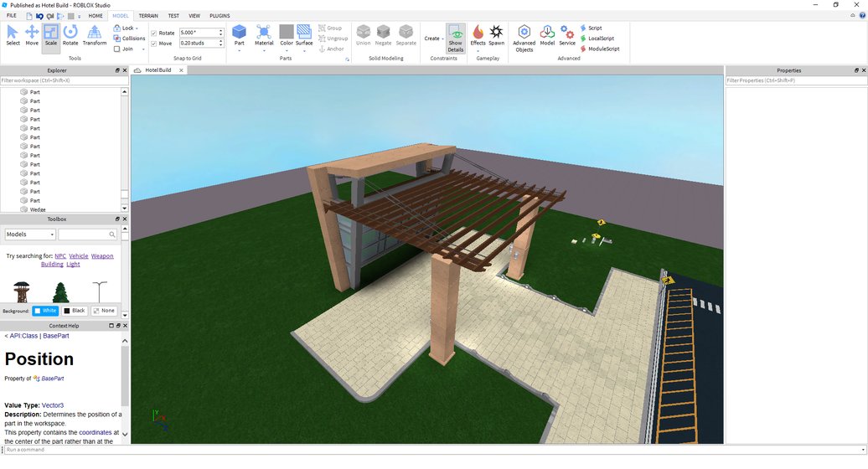This screenshot has height=469, width=868.
Task: Toggle the Collisions option
Action: [129, 39]
